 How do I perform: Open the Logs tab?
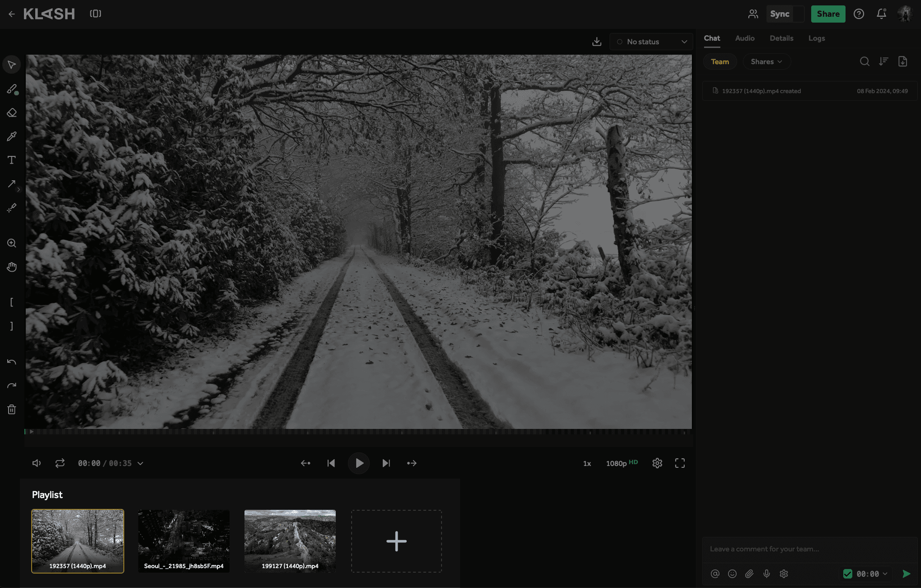click(816, 38)
